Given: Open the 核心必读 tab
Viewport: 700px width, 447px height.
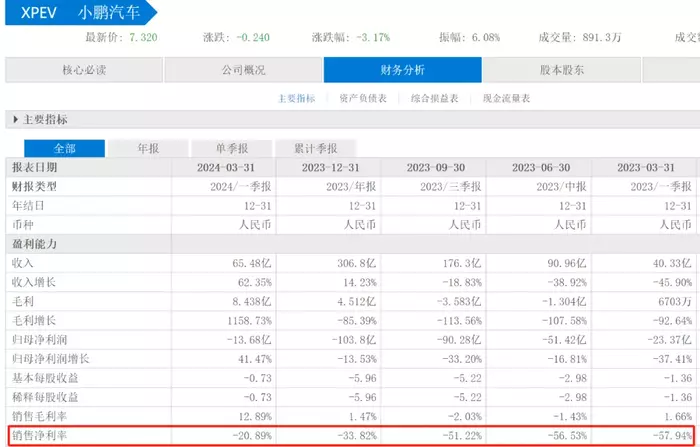Looking at the screenshot, I should (83, 71).
